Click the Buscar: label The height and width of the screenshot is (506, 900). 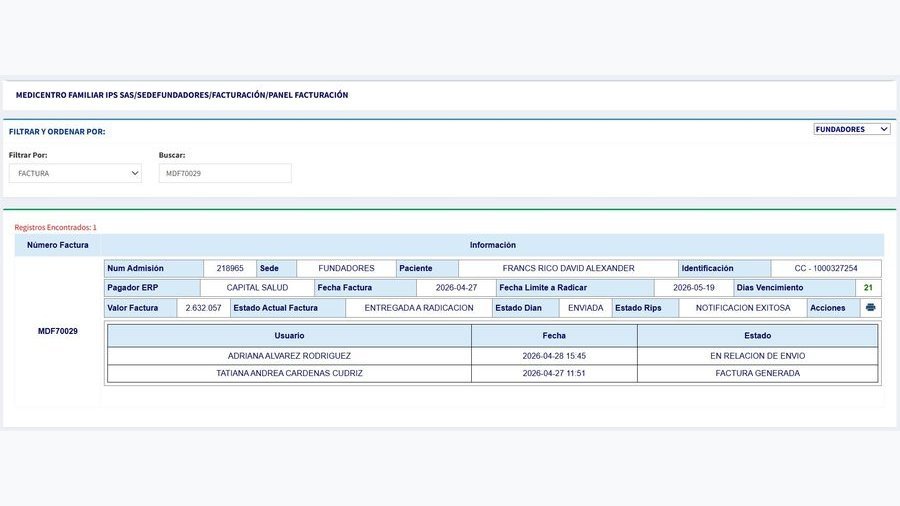[172, 155]
